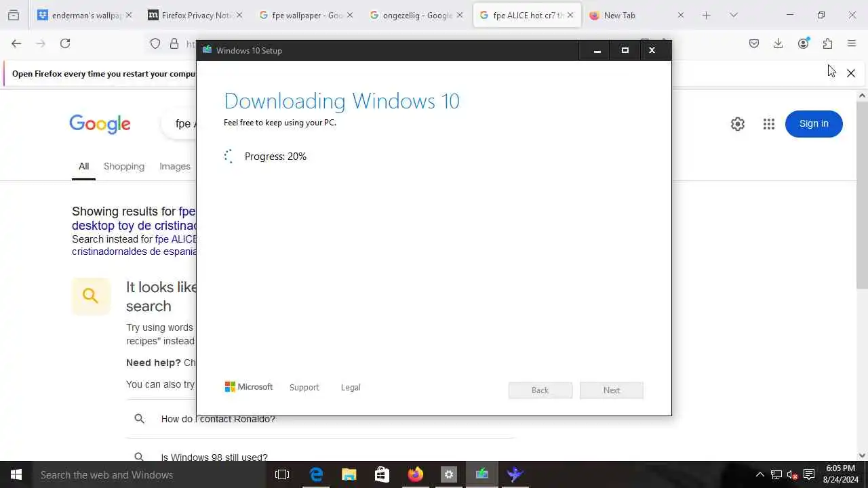
Task: Click the Search the web and Windows box
Action: click(x=149, y=474)
